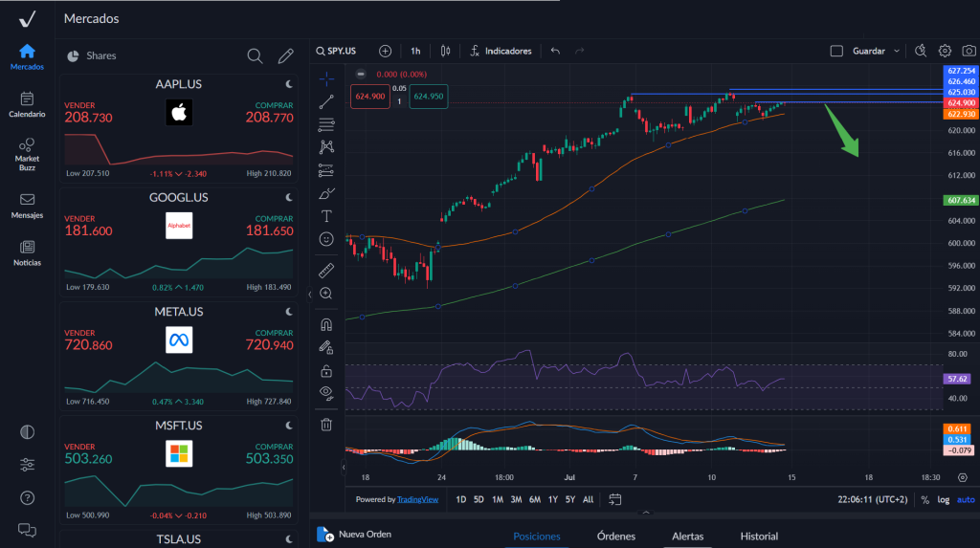Toggle the layout square button

836,52
